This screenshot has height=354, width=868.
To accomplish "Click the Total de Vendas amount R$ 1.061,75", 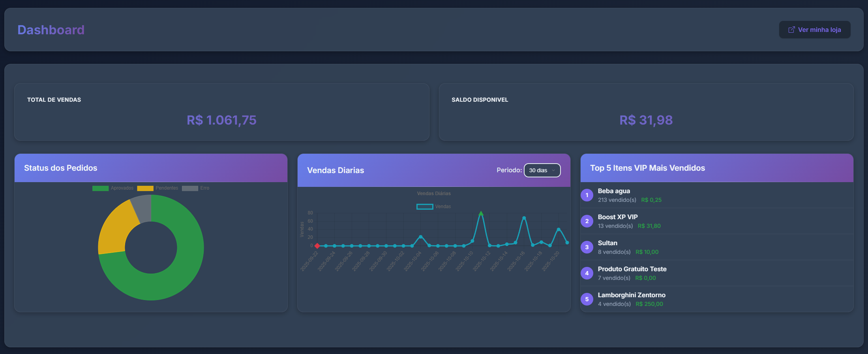I will (x=221, y=120).
